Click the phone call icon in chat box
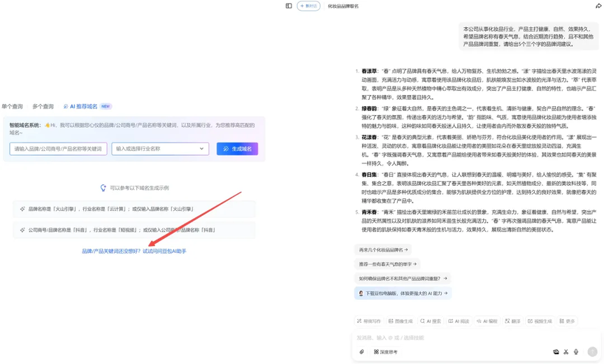The image size is (604, 364). (x=556, y=351)
